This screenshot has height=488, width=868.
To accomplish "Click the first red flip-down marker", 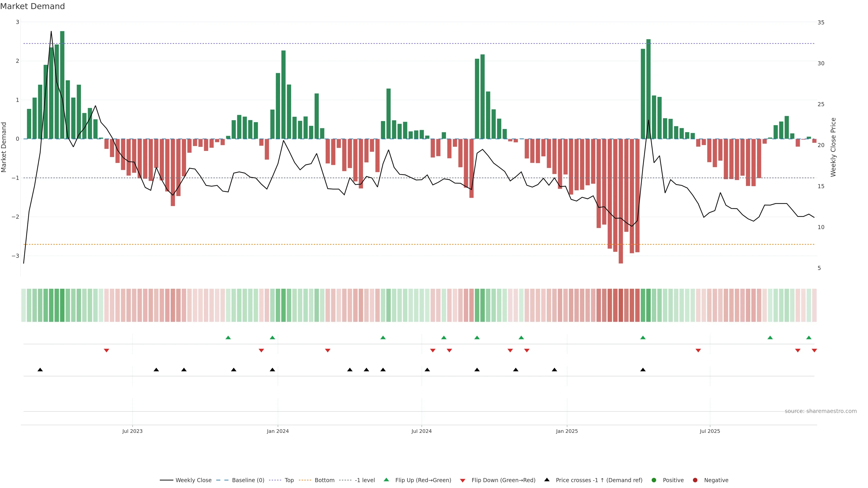I will tap(106, 351).
